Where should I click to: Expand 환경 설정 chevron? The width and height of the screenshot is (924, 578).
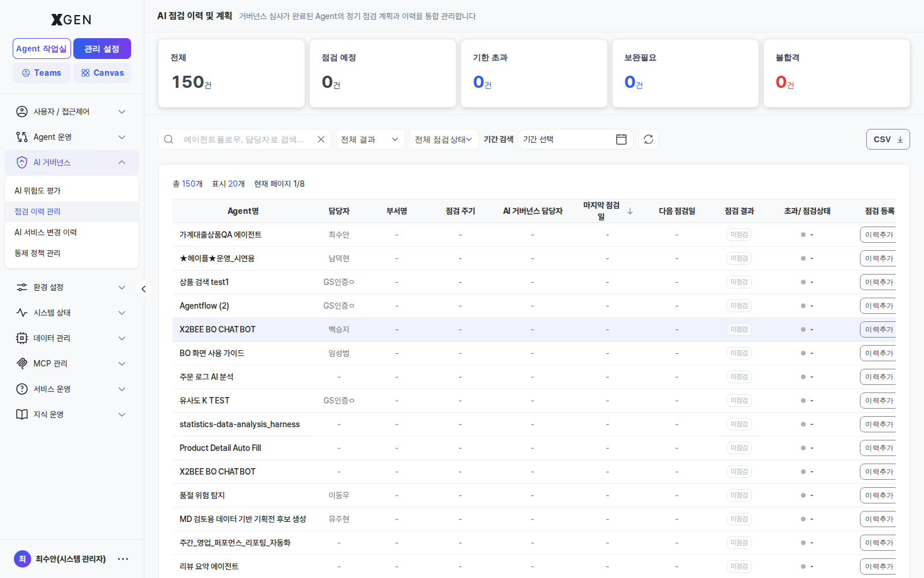point(122,287)
